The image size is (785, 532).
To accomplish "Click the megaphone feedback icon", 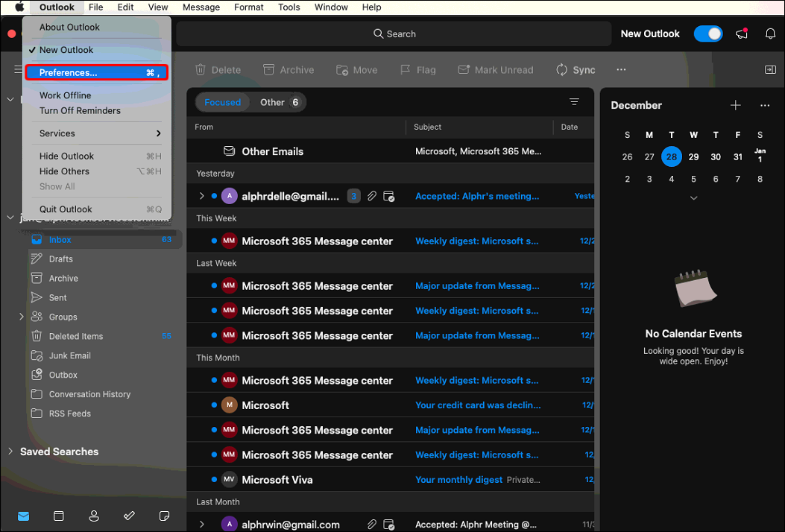I will click(x=742, y=34).
